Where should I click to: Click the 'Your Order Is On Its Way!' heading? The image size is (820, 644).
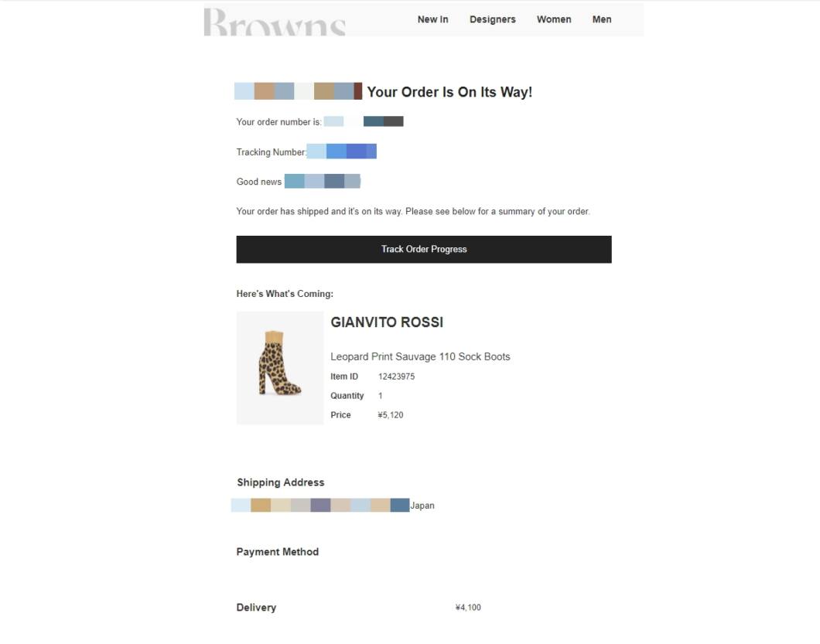[449, 92]
